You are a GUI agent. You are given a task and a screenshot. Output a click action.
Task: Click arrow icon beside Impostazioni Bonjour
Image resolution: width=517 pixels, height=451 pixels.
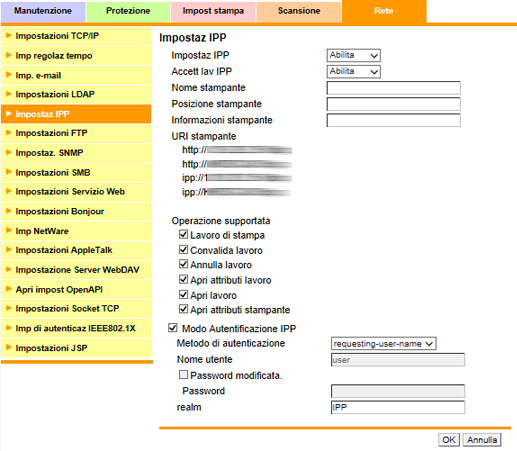pos(9,211)
